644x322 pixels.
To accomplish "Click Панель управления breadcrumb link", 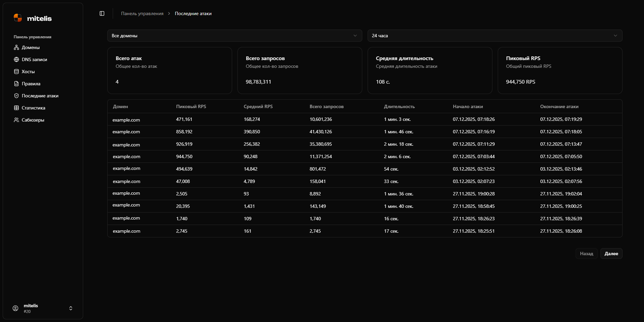I will click(x=142, y=13).
